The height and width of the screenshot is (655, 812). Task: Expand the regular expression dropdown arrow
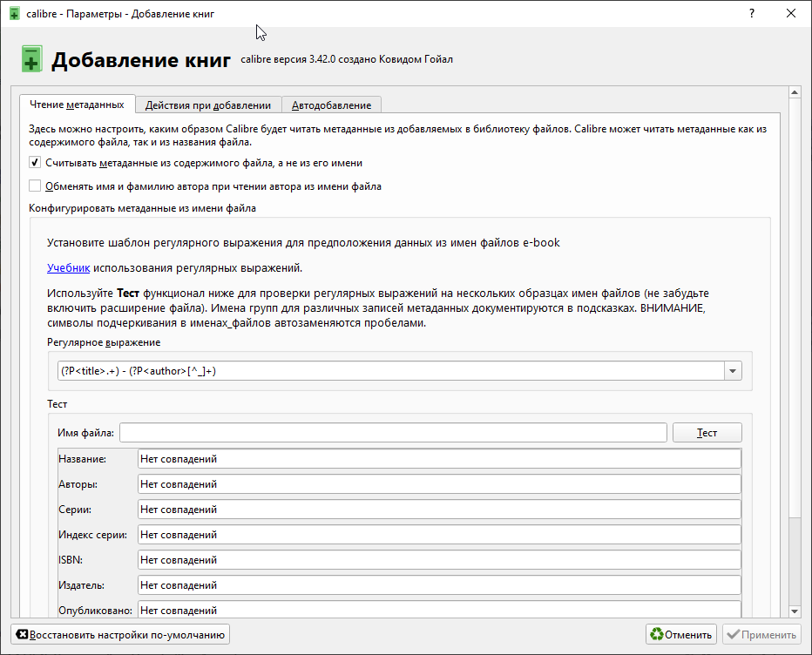click(733, 371)
